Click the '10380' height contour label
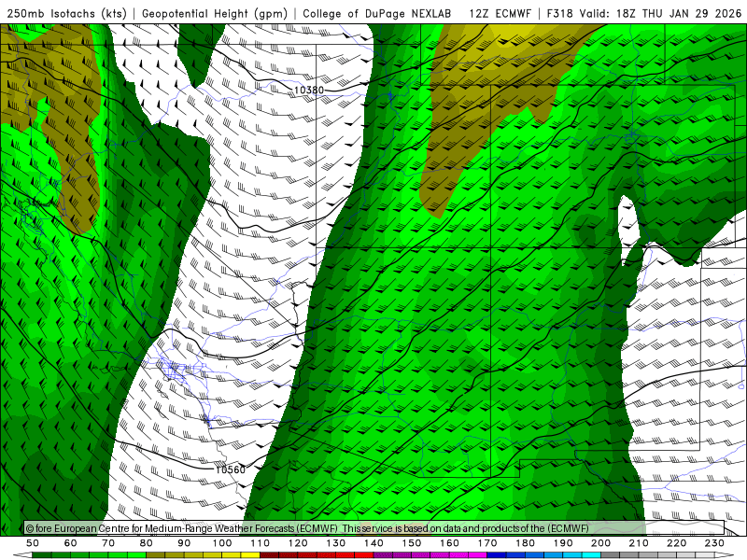The width and height of the screenshot is (747, 560). tap(309, 90)
